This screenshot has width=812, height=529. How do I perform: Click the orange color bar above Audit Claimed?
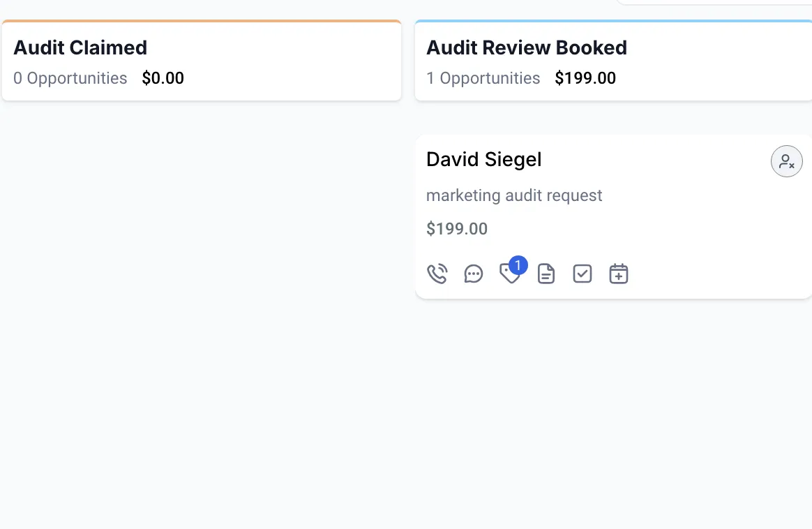point(202,22)
